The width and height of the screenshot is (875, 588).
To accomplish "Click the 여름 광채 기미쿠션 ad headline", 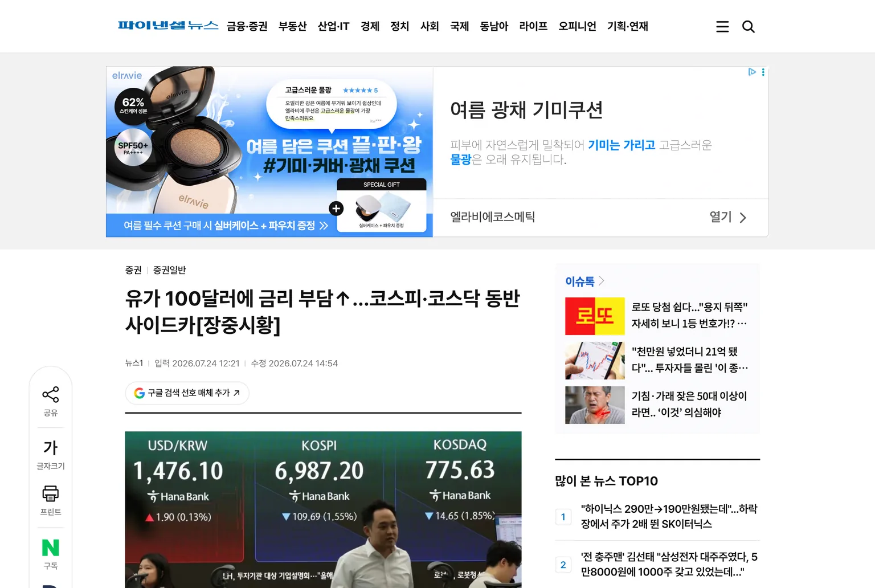I will coord(526,110).
